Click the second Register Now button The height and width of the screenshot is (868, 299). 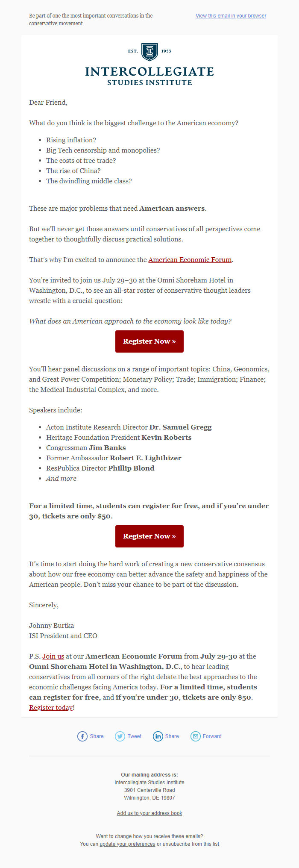[x=149, y=536]
